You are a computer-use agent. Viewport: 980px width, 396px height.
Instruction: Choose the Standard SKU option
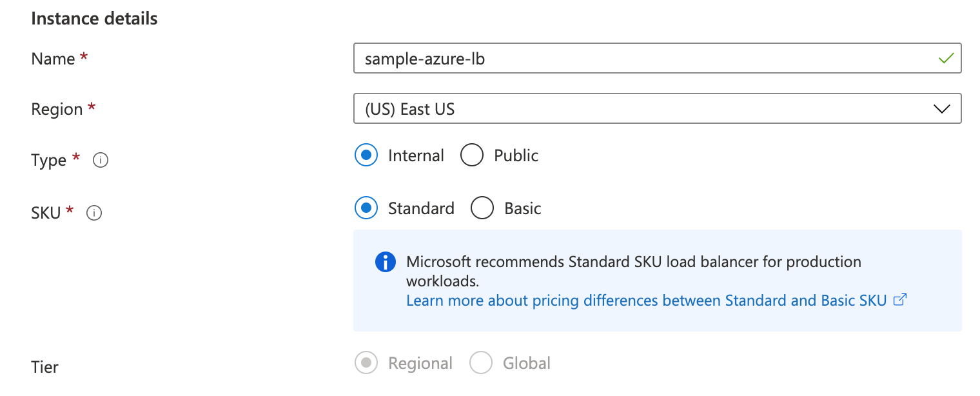(366, 208)
